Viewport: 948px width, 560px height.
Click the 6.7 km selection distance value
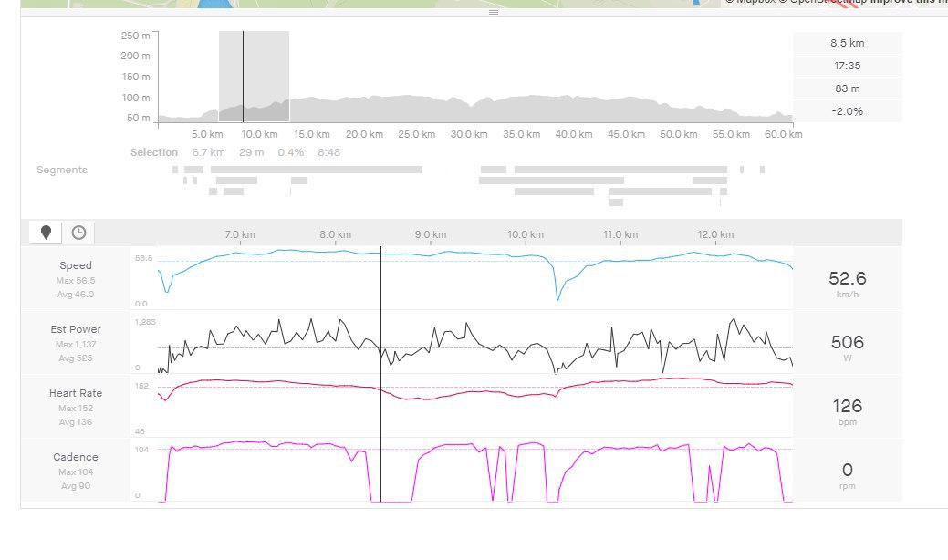point(209,152)
